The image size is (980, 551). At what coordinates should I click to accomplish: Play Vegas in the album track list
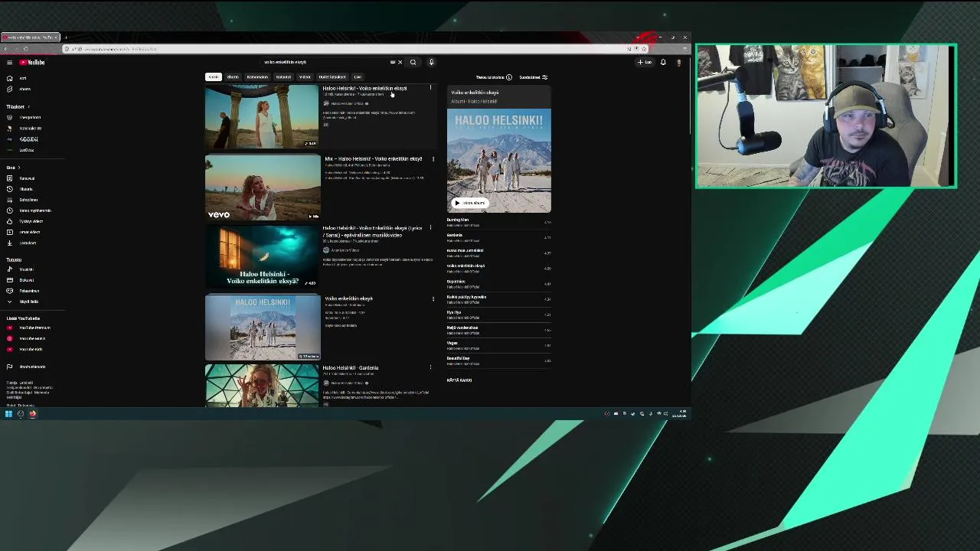(498, 345)
